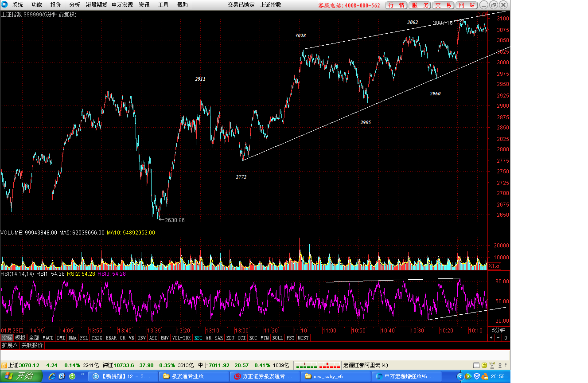Switch indicator to DMI
Image resolution: width=588 pixels, height=383 pixels.
(x=61, y=338)
